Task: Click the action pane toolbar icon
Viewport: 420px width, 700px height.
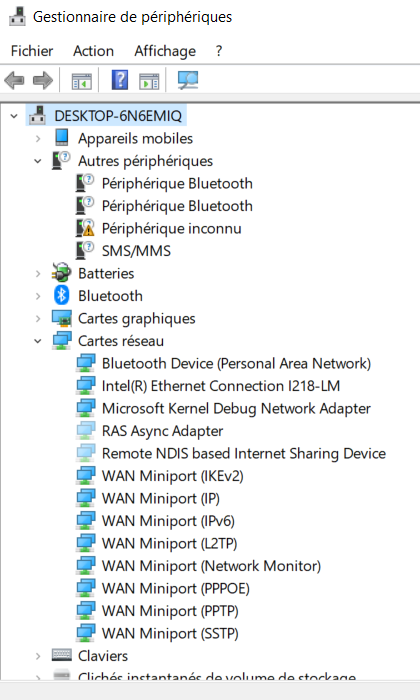Action: (x=149, y=81)
